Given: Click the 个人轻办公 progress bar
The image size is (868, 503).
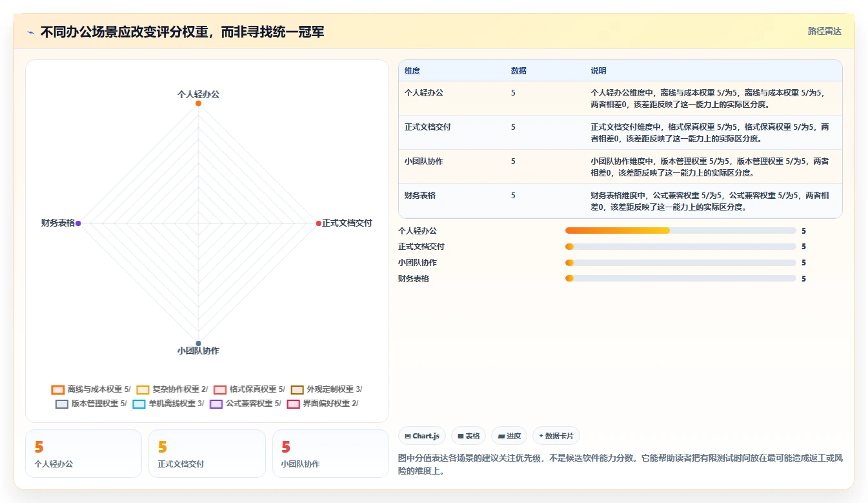Looking at the screenshot, I should pyautogui.click(x=681, y=231).
